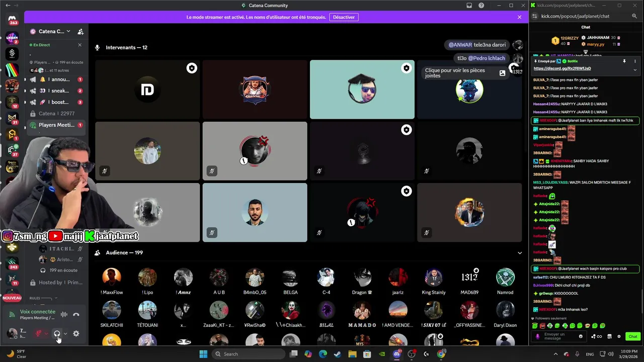
Task: Open Discord inbox icon in title bar
Action: click(x=469, y=6)
